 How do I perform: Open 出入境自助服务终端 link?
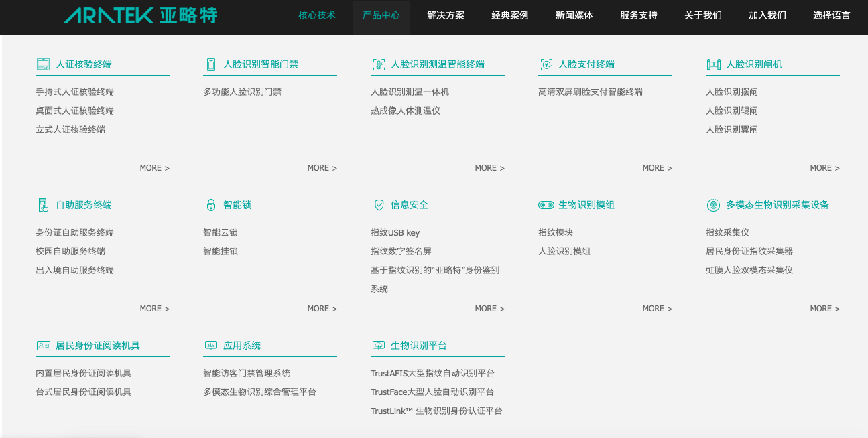(x=75, y=270)
